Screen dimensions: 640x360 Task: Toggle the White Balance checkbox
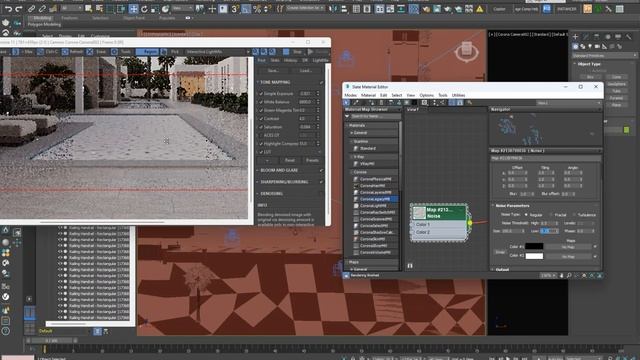tap(261, 102)
